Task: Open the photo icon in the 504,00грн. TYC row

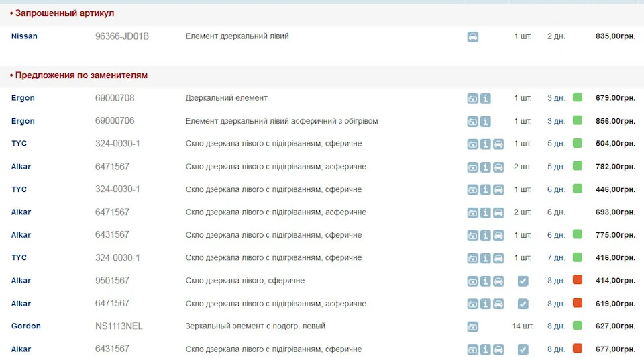Action: [473, 144]
